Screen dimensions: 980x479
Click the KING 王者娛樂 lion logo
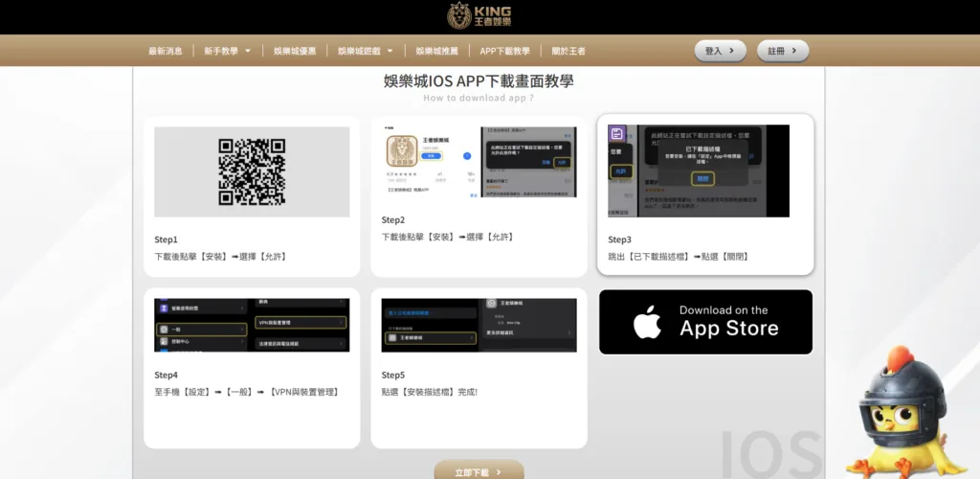coord(479,15)
